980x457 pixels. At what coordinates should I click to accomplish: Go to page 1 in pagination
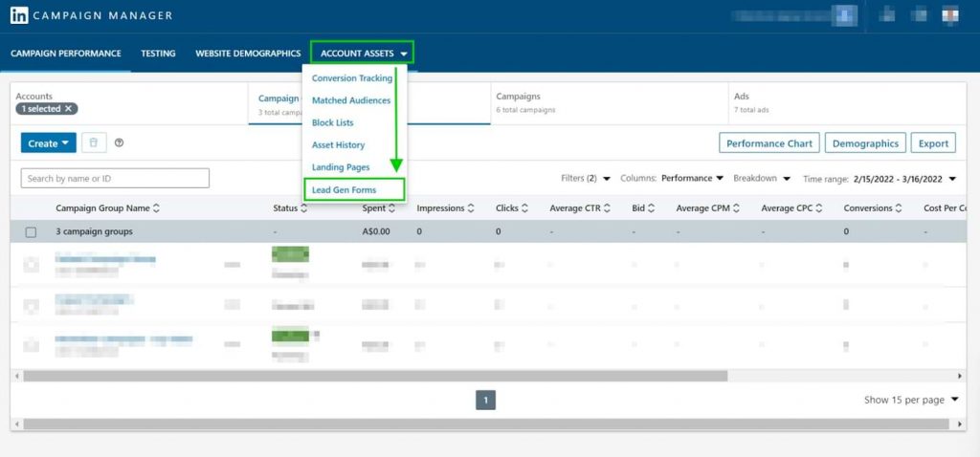point(485,401)
